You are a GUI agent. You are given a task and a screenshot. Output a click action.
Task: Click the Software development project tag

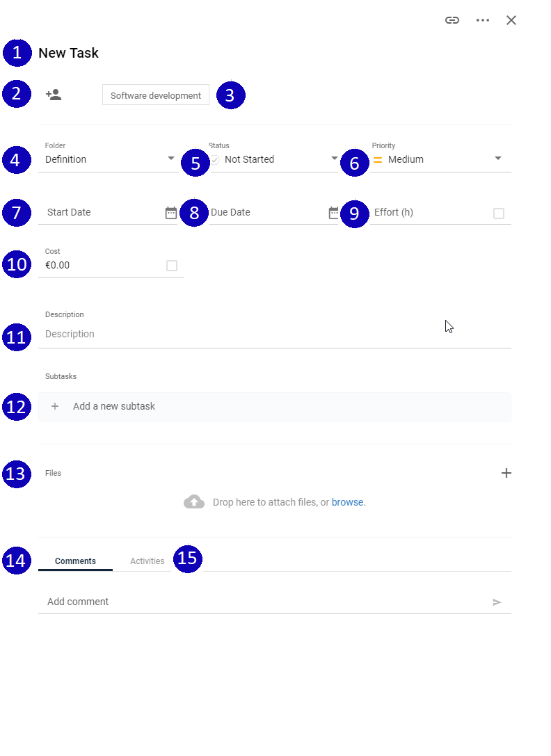(x=155, y=95)
